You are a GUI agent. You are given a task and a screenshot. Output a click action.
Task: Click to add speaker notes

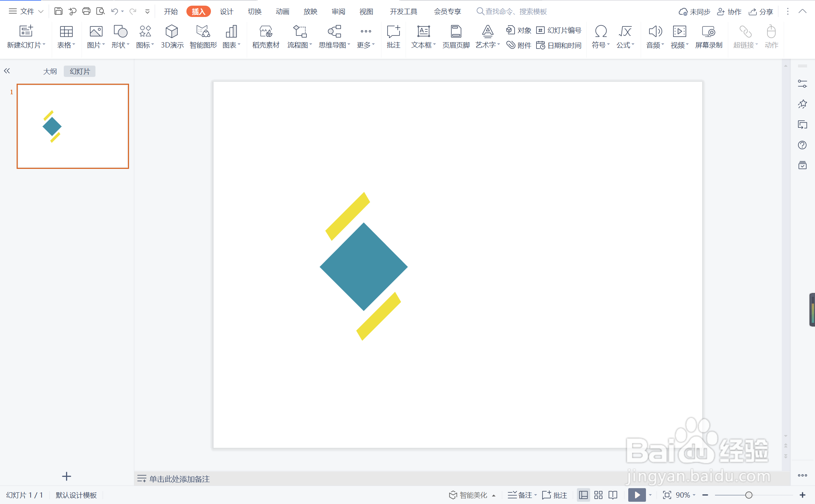[x=179, y=479]
